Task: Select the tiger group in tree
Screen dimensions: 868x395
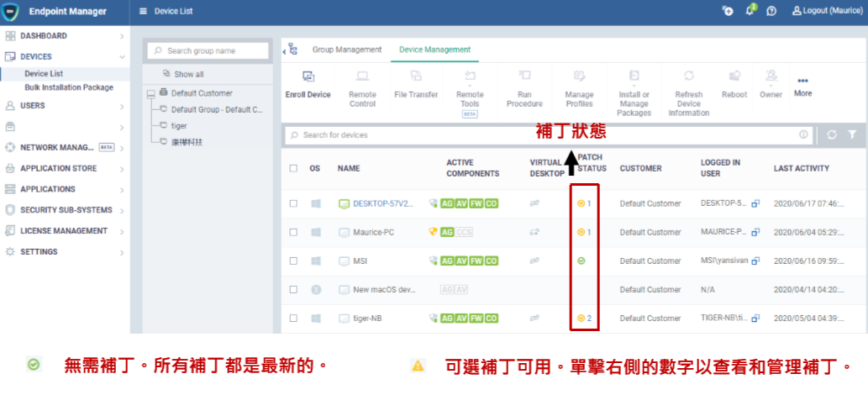Action: click(x=179, y=126)
